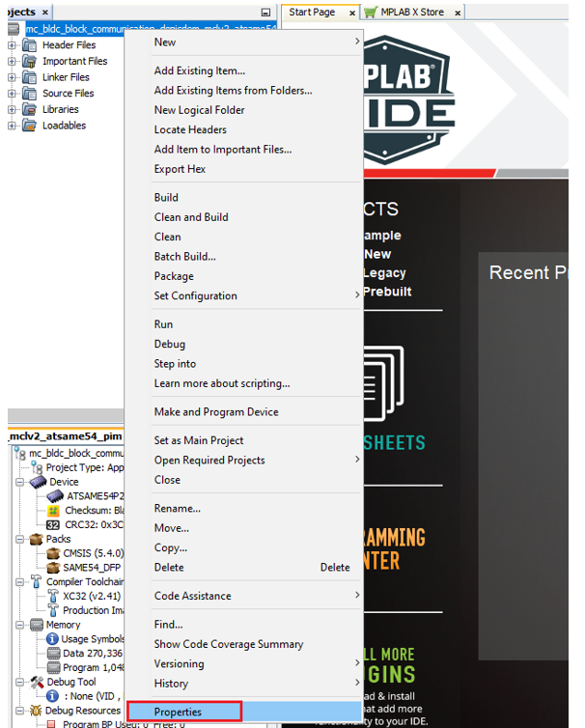
Task: Switch to the Start Page tab
Action: pos(312,13)
